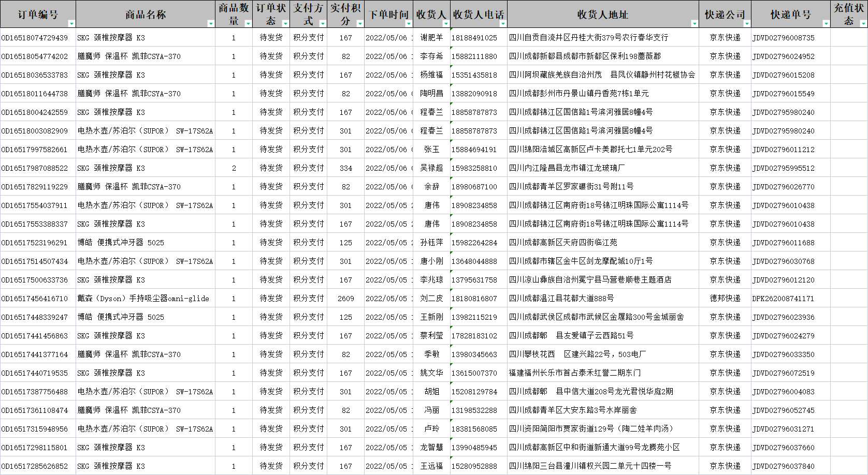The image size is (868, 475).
Task: Select order number cell OD16518011644738
Action: pos(38,94)
